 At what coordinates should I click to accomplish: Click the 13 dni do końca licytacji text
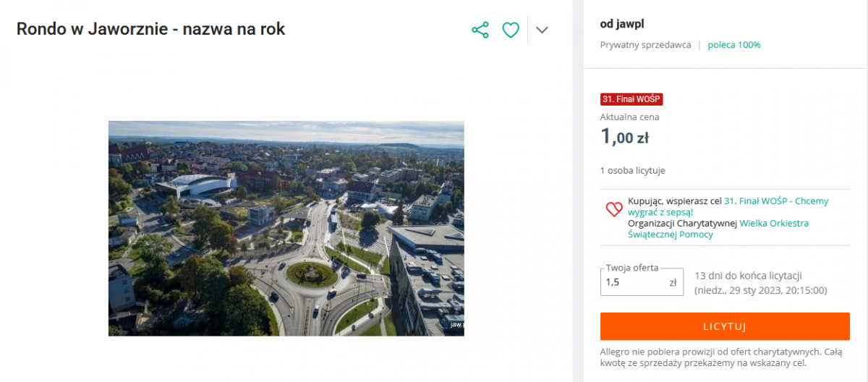(748, 276)
